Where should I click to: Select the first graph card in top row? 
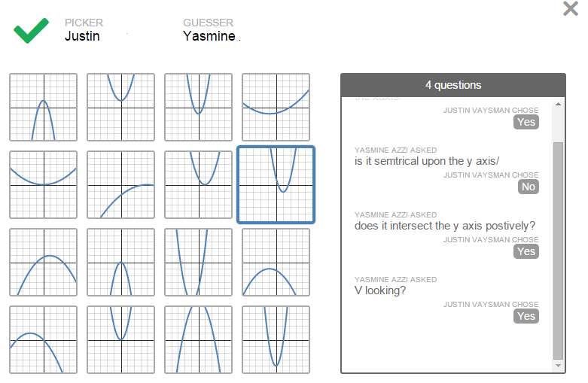(43, 107)
